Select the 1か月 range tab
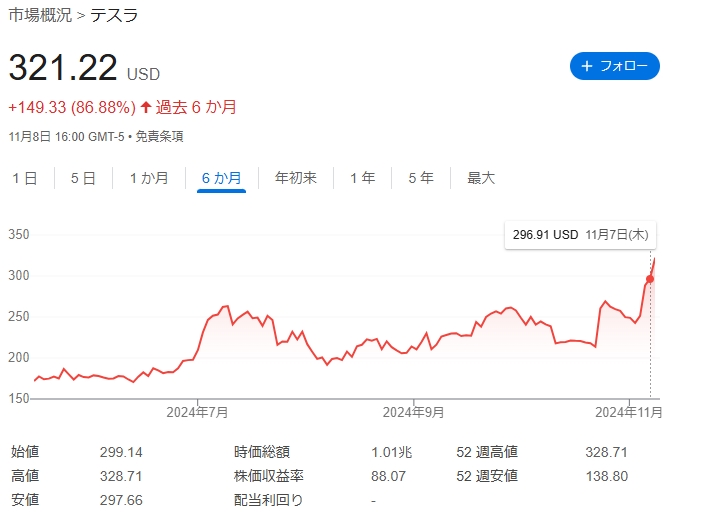Screen dimensions: 712x512 [149, 178]
